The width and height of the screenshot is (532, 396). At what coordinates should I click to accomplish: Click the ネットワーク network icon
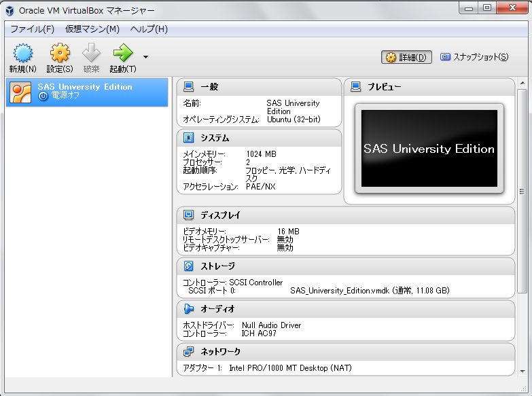click(189, 352)
